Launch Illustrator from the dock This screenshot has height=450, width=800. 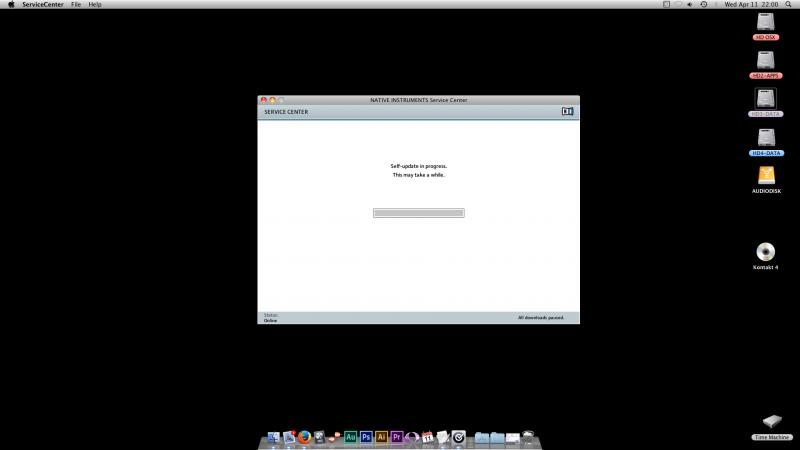point(381,437)
